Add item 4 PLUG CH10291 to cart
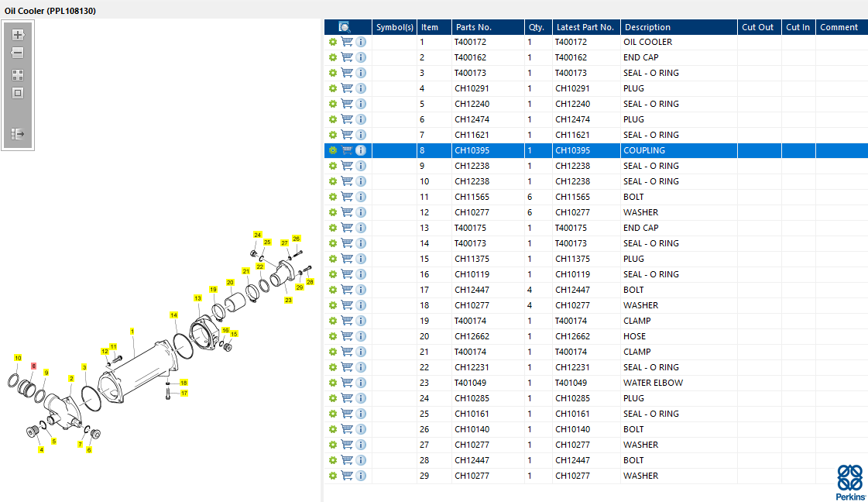 point(347,88)
